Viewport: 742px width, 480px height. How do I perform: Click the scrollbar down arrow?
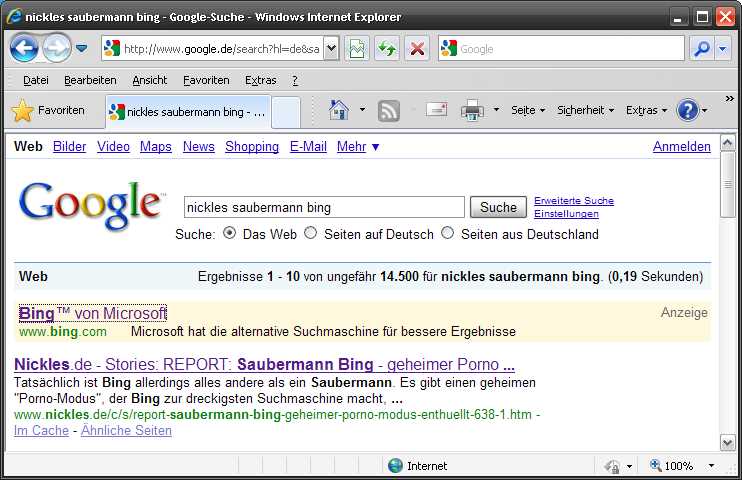click(x=727, y=443)
